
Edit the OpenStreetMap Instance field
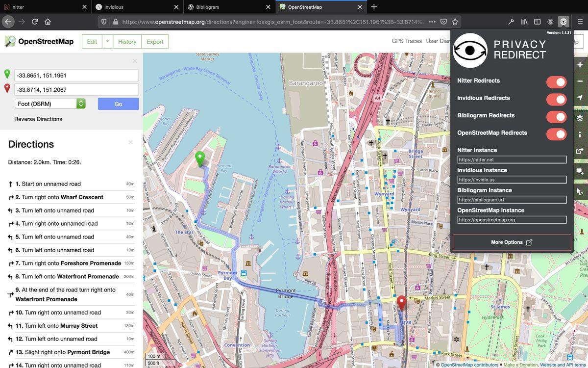(512, 220)
